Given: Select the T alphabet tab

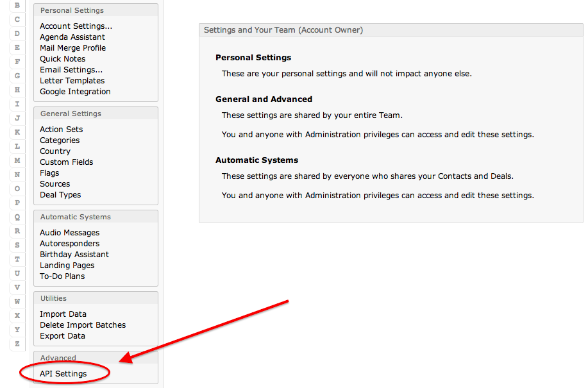Looking at the screenshot, I should (x=17, y=259).
